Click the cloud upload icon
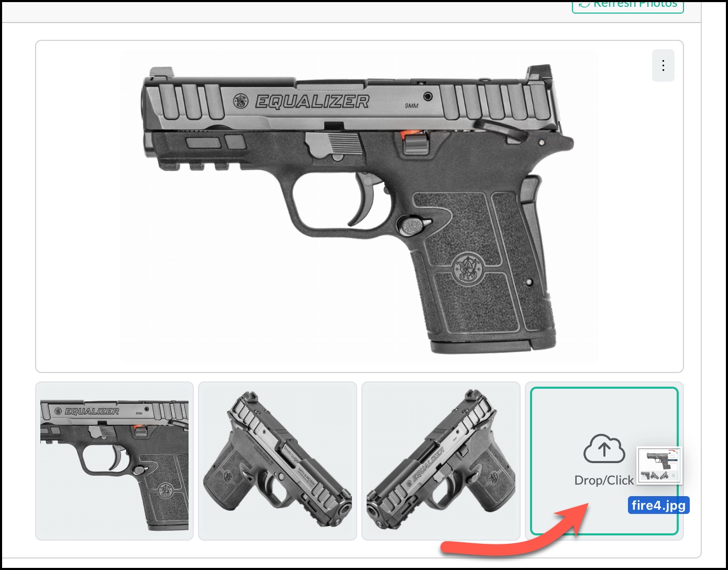The height and width of the screenshot is (570, 728). [x=604, y=448]
